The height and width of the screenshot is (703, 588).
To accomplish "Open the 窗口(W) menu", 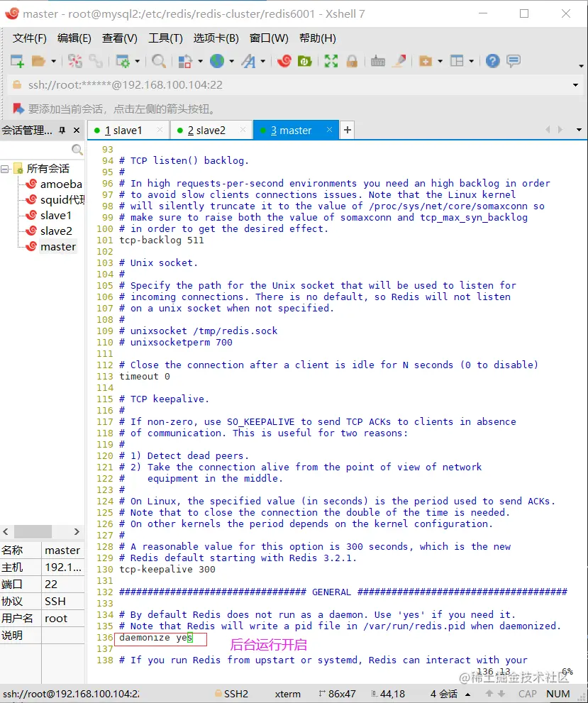I will click(269, 38).
